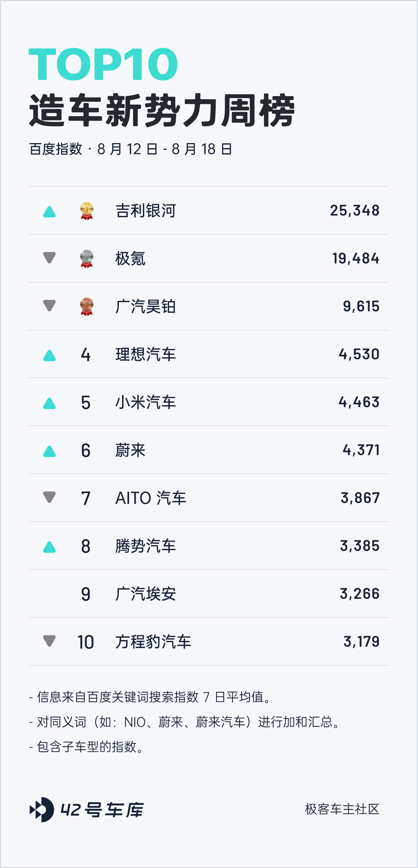Click the green up arrow for 小米汽车
This screenshot has height=868, width=418.
[x=49, y=403]
